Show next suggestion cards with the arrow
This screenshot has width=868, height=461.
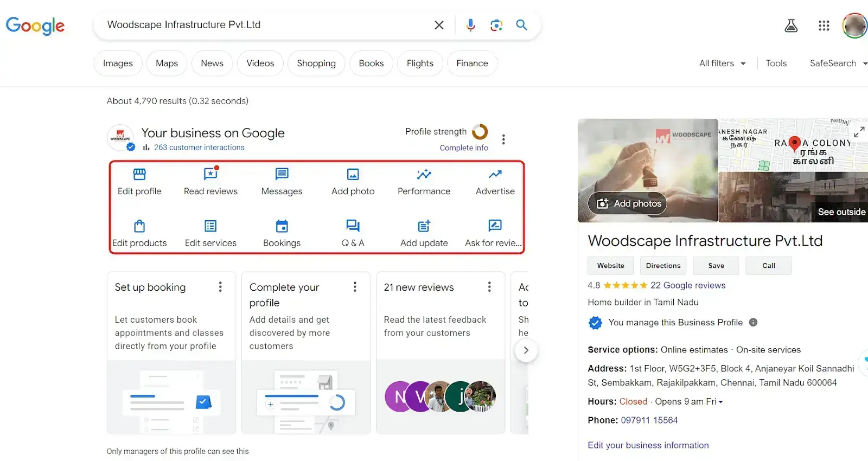[x=526, y=350]
